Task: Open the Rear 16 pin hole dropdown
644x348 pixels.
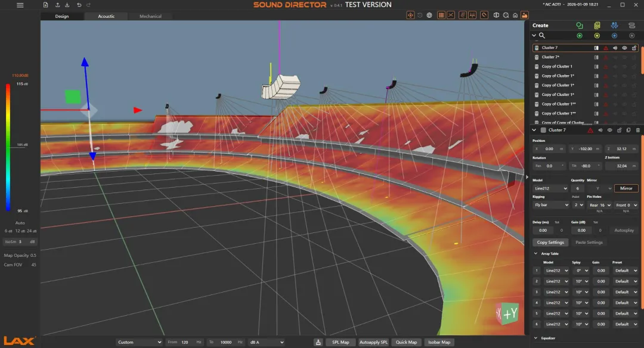Action: click(x=600, y=205)
